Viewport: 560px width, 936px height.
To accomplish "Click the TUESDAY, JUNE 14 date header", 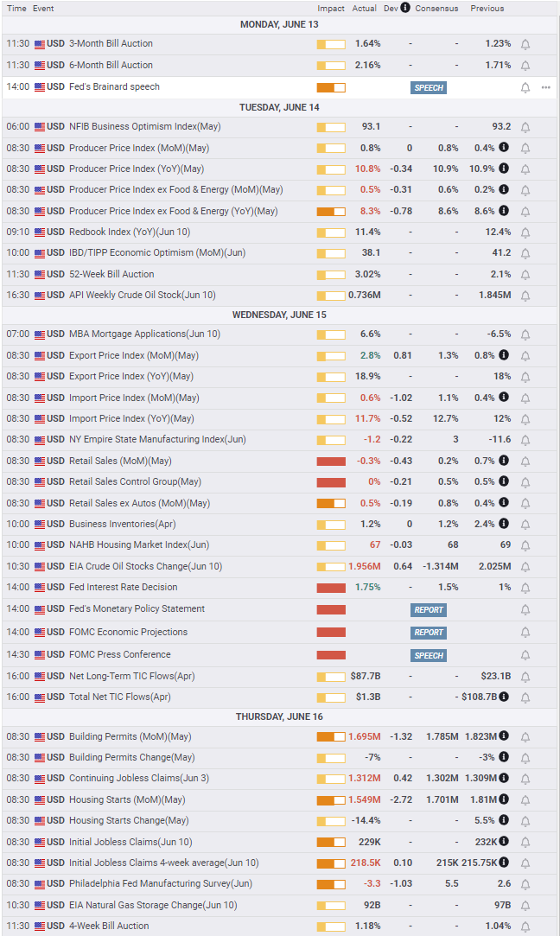I will (279, 107).
